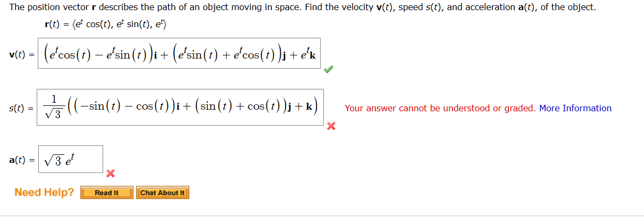Click the "a(t) =" label before the answer box
The image size is (644, 222).
coord(22,159)
